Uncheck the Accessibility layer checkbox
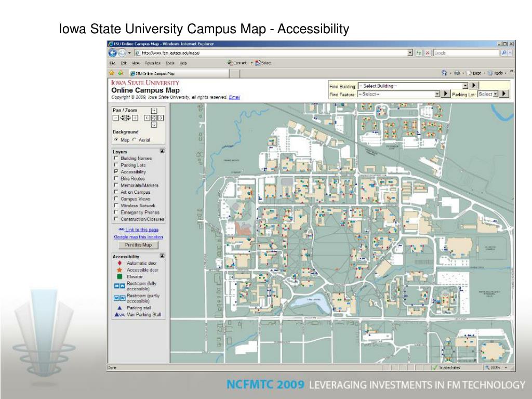 tap(116, 171)
